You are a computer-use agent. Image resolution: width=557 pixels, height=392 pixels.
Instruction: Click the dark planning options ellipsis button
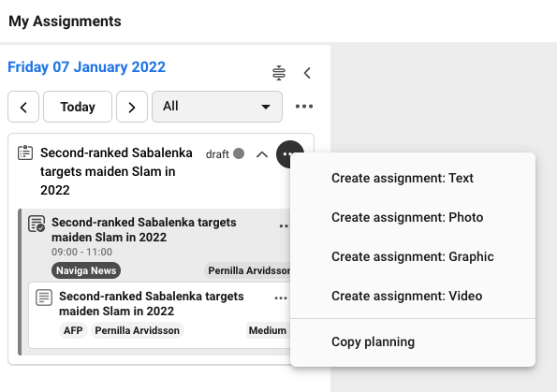pos(289,153)
